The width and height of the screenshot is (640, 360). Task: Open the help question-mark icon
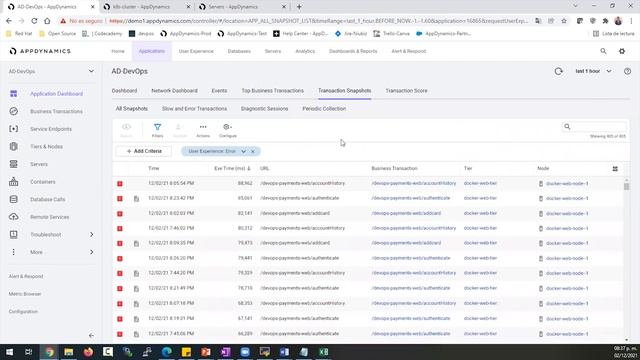click(x=627, y=71)
